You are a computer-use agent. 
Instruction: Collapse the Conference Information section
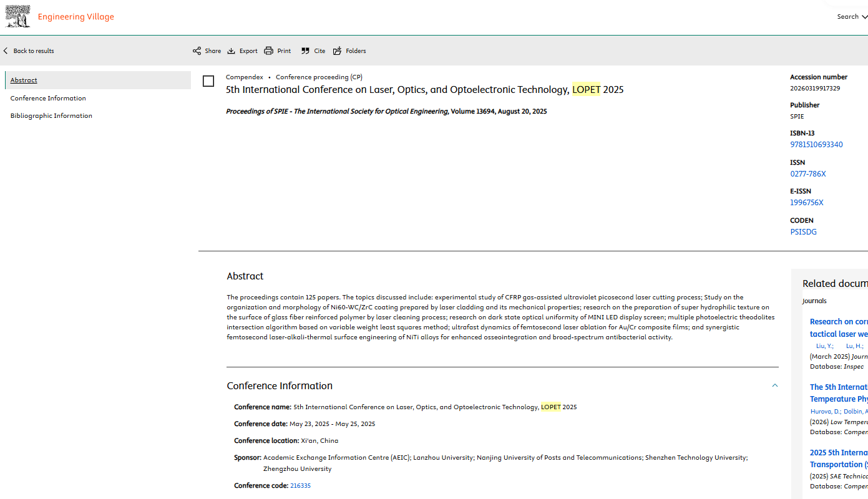coord(774,385)
